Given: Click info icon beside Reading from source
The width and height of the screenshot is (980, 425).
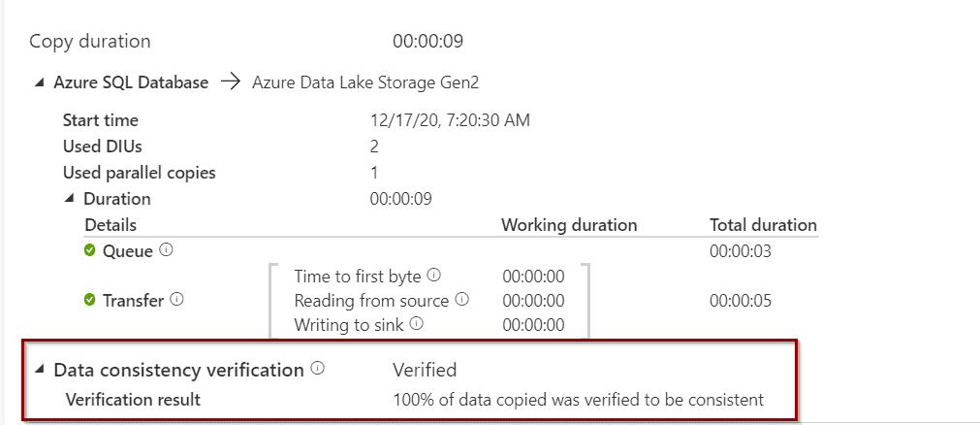Looking at the screenshot, I should 461,299.
